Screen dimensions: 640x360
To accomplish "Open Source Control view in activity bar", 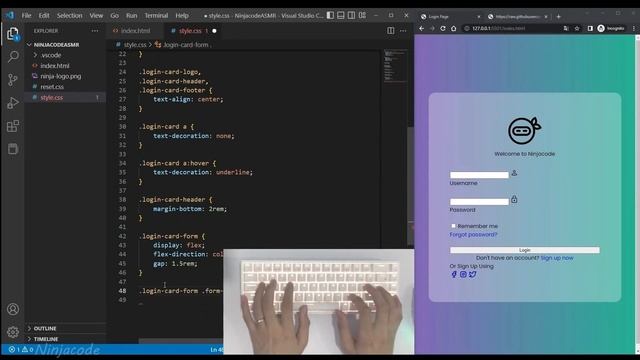I will (x=13, y=80).
